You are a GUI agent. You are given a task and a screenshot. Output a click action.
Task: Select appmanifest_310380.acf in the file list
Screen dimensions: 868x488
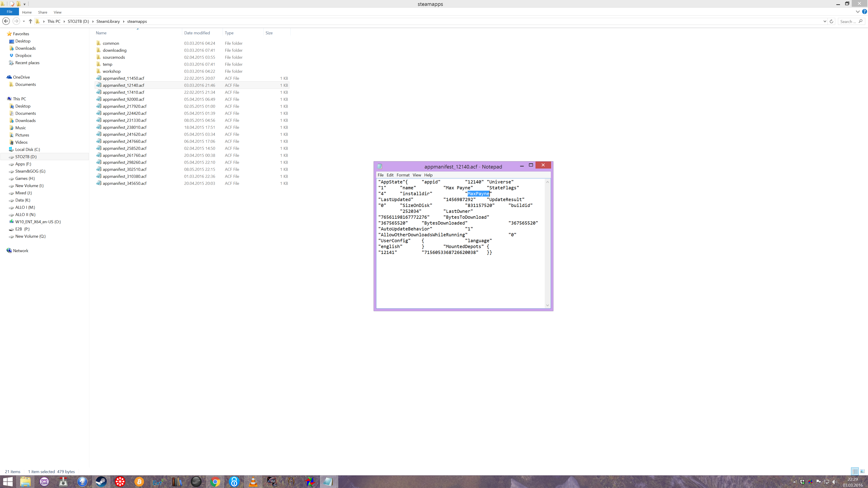[124, 176]
